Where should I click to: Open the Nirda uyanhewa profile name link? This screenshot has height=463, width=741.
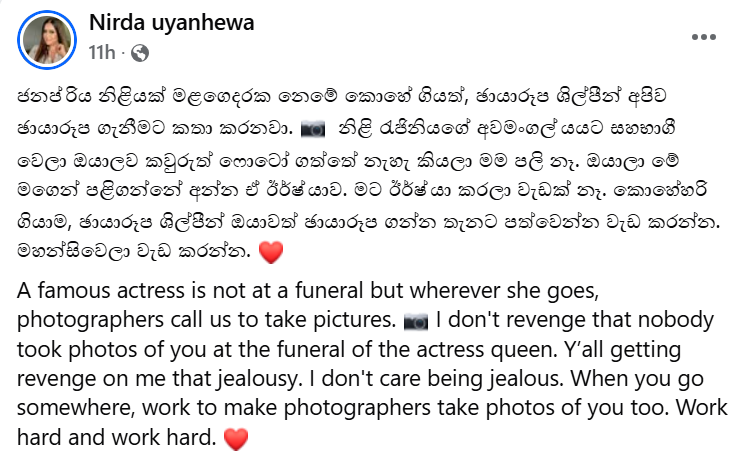pyautogui.click(x=172, y=22)
